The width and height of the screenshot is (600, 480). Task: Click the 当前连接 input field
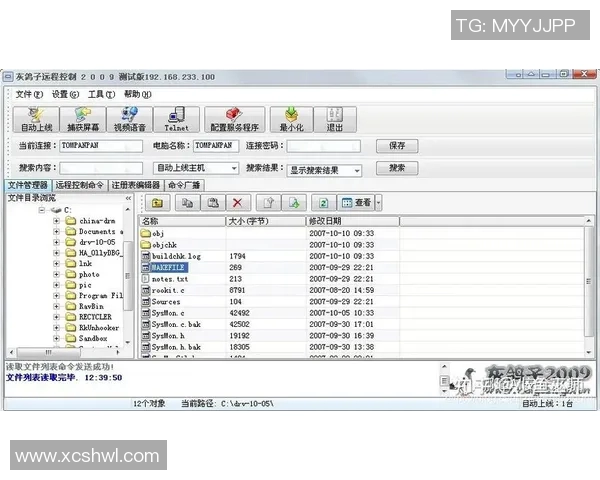pos(101,146)
